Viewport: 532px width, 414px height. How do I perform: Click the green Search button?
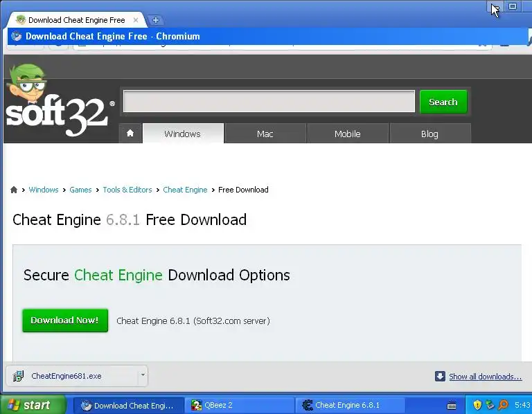pyautogui.click(x=443, y=102)
